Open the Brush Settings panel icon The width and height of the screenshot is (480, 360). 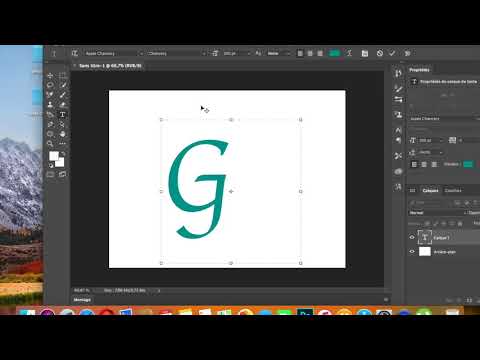tap(398, 99)
